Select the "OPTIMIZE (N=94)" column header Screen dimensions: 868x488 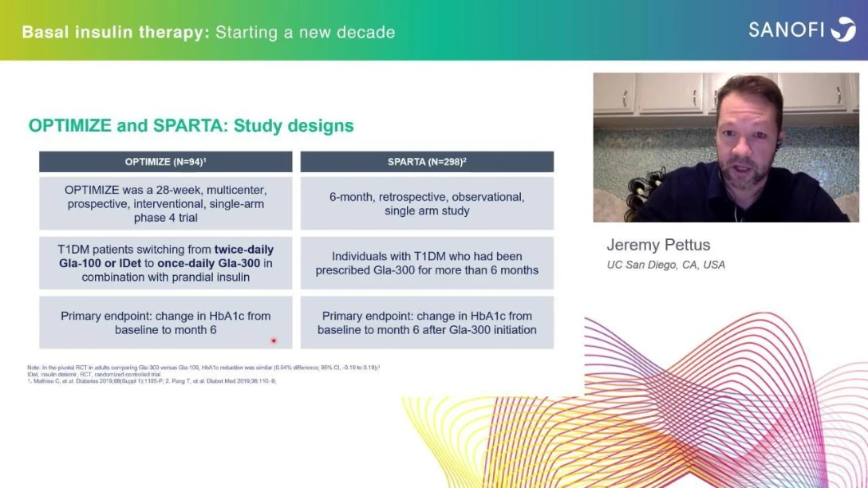[165, 162]
